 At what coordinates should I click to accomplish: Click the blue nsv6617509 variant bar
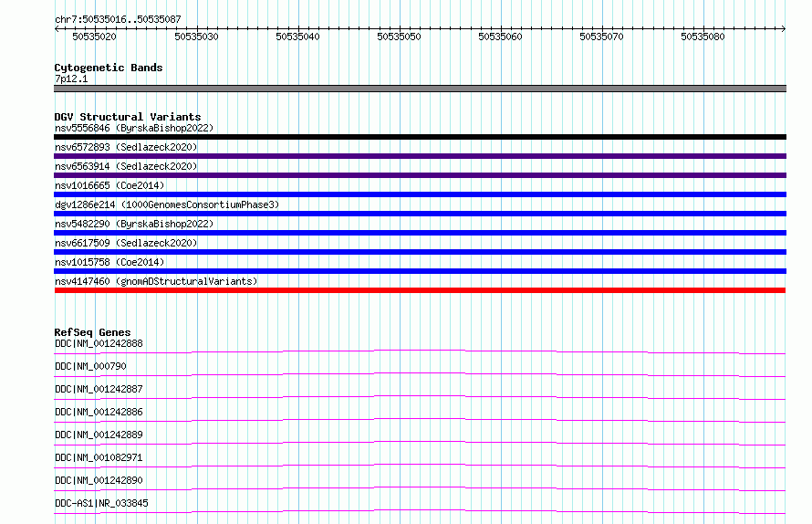coord(420,252)
